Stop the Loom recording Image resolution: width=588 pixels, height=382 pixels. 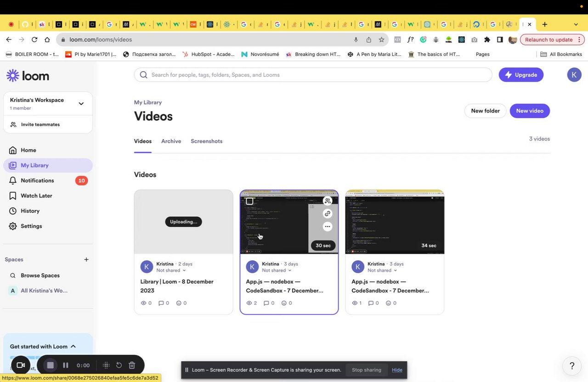(51, 365)
